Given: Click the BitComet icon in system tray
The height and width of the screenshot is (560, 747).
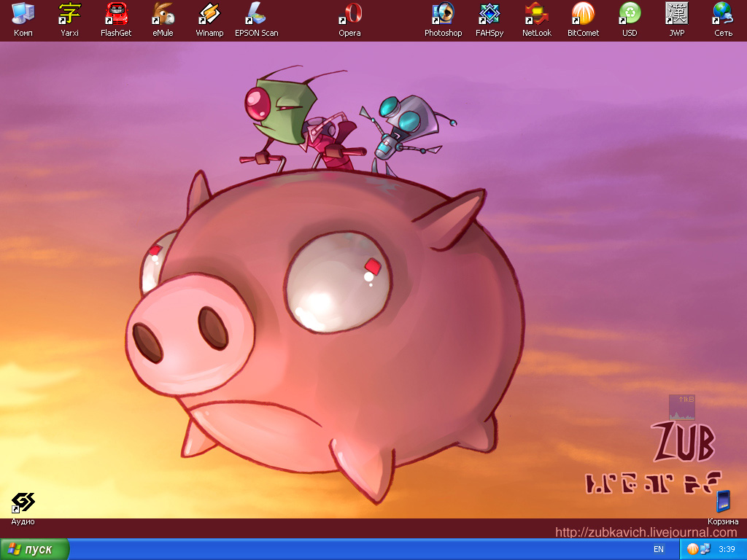Looking at the screenshot, I should [692, 549].
